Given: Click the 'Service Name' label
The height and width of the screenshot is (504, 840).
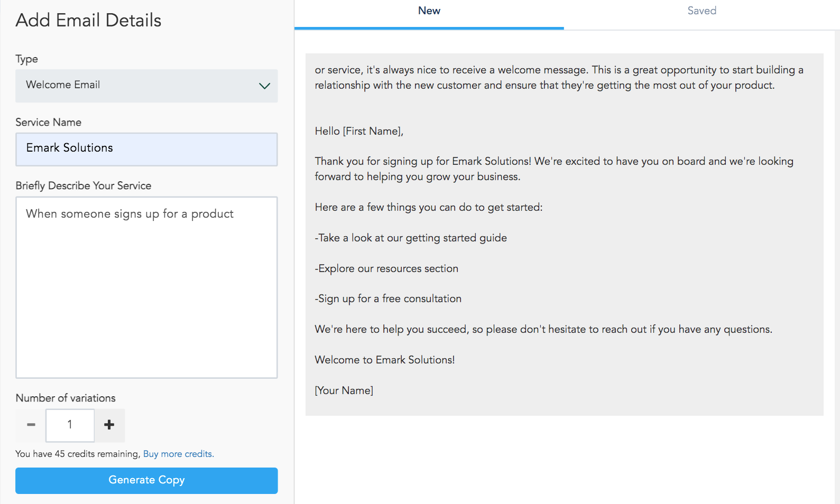Looking at the screenshot, I should coord(48,122).
